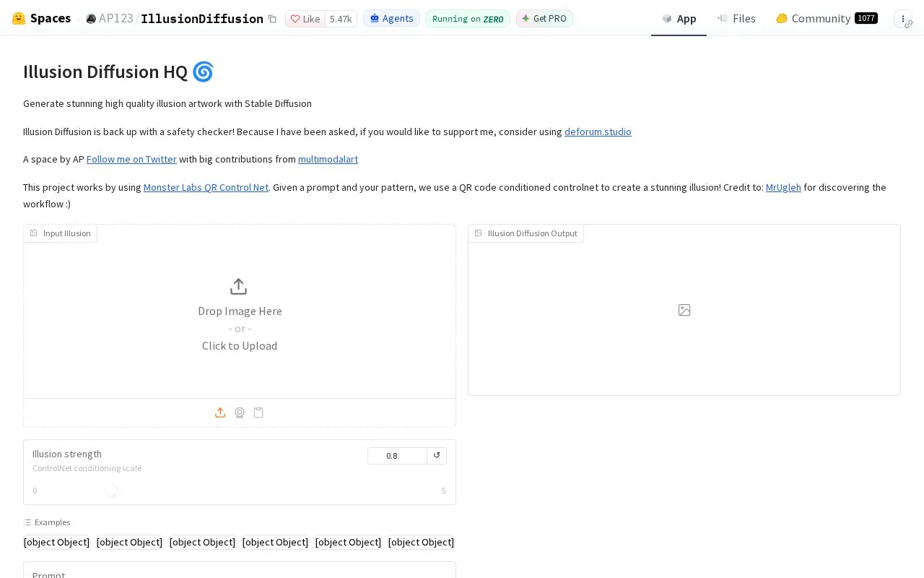Click the Running on ZERO badge

468,19
